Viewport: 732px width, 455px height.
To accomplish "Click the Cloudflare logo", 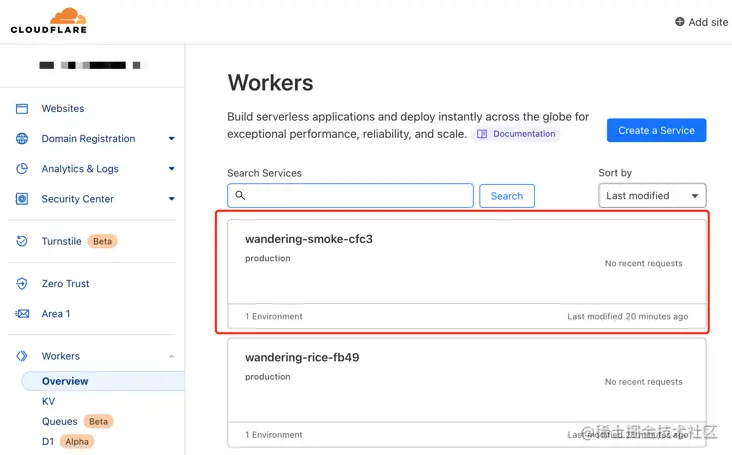I will [49, 20].
